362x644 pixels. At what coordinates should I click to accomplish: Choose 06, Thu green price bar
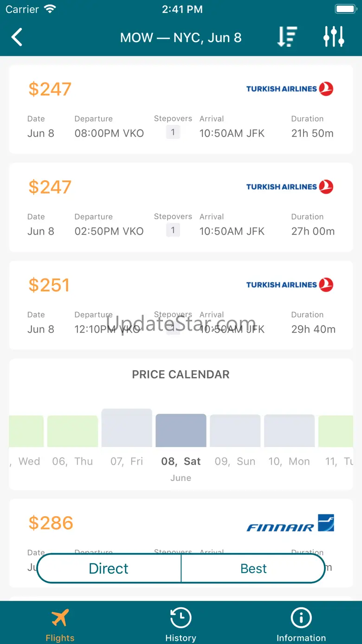coord(72,431)
